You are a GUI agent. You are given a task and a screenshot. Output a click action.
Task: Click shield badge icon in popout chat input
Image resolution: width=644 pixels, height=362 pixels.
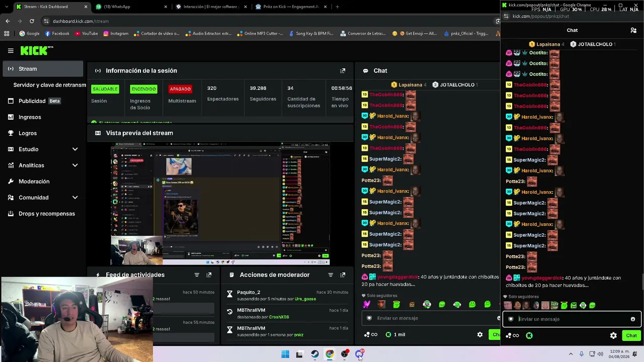(511, 319)
